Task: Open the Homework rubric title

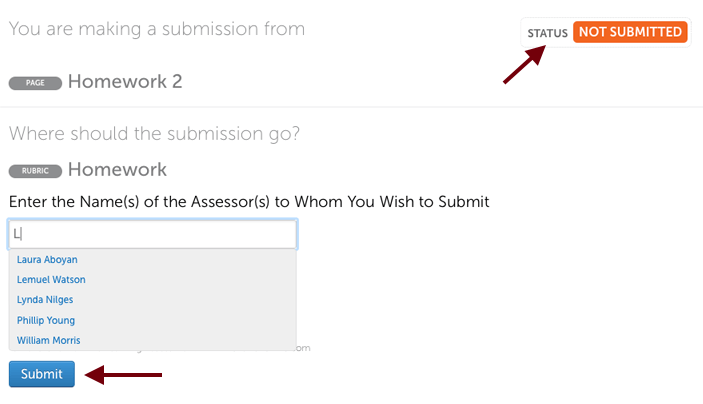Action: click(117, 170)
